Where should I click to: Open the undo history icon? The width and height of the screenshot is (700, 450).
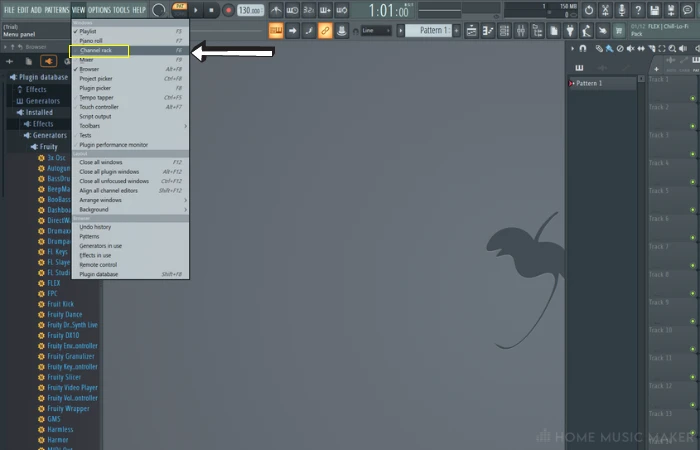(589, 10)
